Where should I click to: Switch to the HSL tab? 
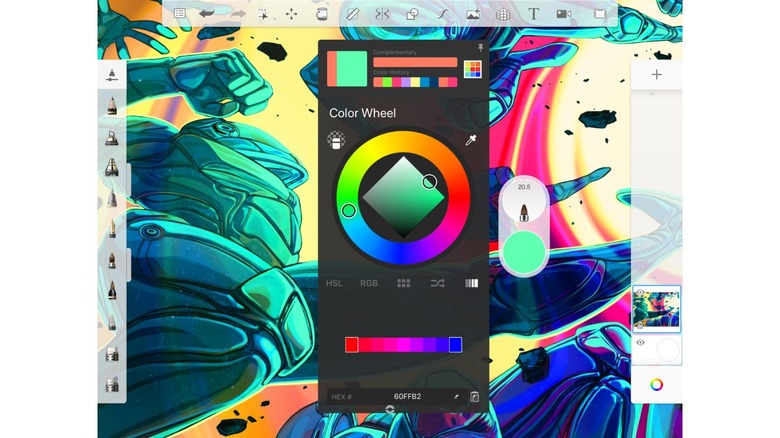[x=334, y=283]
